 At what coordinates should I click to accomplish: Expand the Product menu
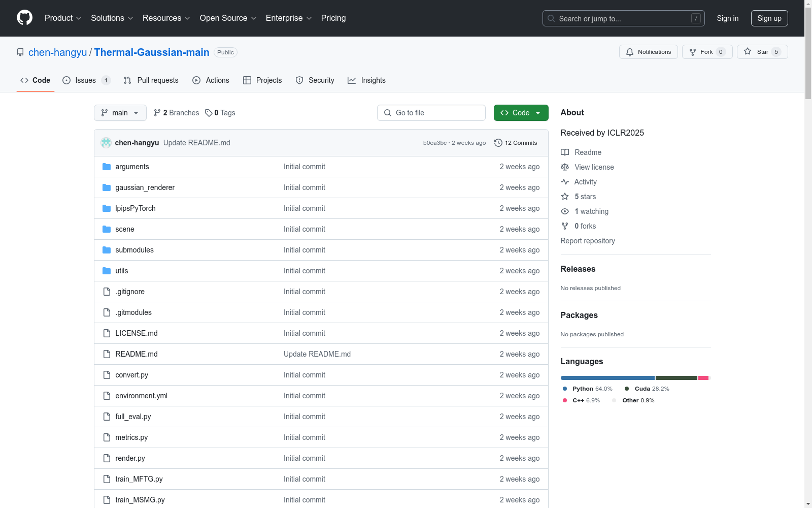click(x=62, y=18)
